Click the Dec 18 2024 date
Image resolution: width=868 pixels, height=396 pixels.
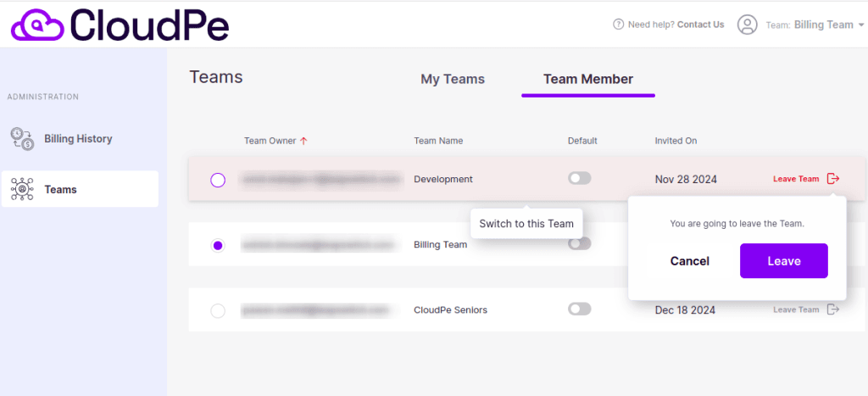pyautogui.click(x=685, y=310)
